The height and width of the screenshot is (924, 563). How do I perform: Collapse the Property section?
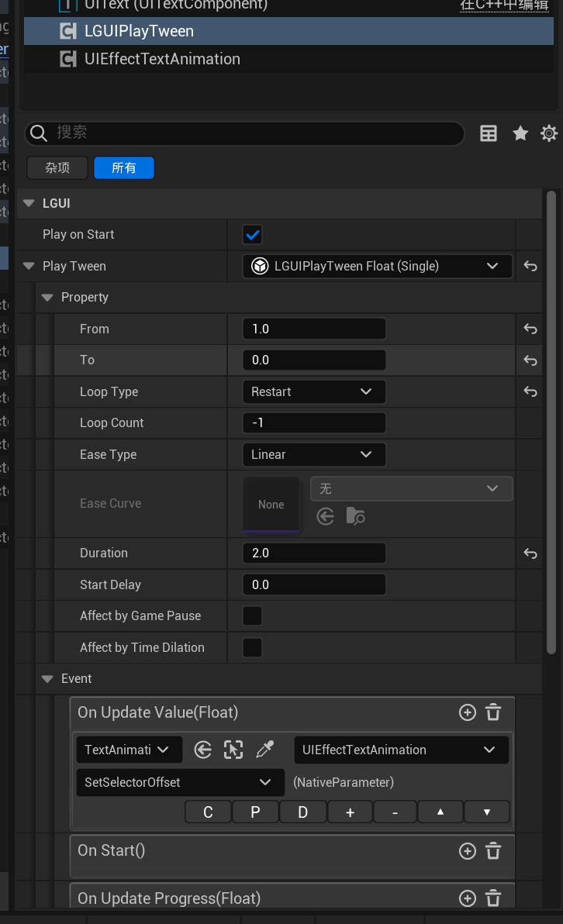coord(47,298)
